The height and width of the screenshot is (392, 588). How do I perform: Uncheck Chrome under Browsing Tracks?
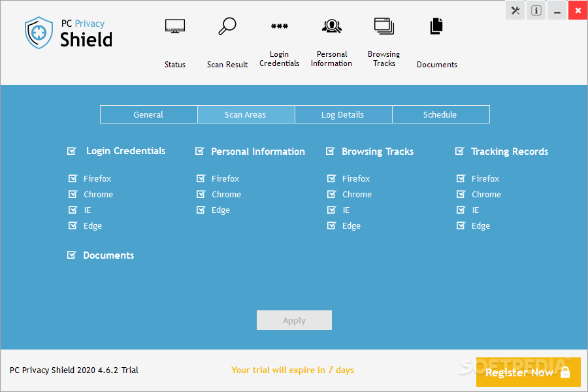click(331, 194)
